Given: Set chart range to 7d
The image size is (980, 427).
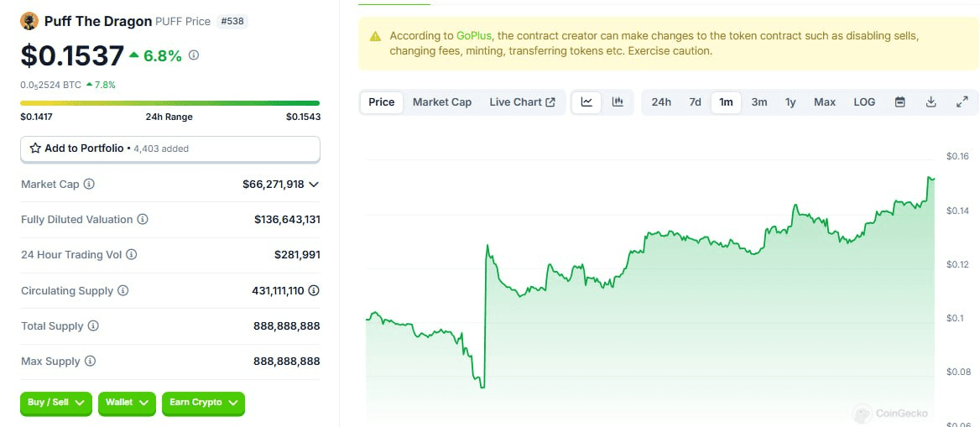Looking at the screenshot, I should (x=695, y=102).
